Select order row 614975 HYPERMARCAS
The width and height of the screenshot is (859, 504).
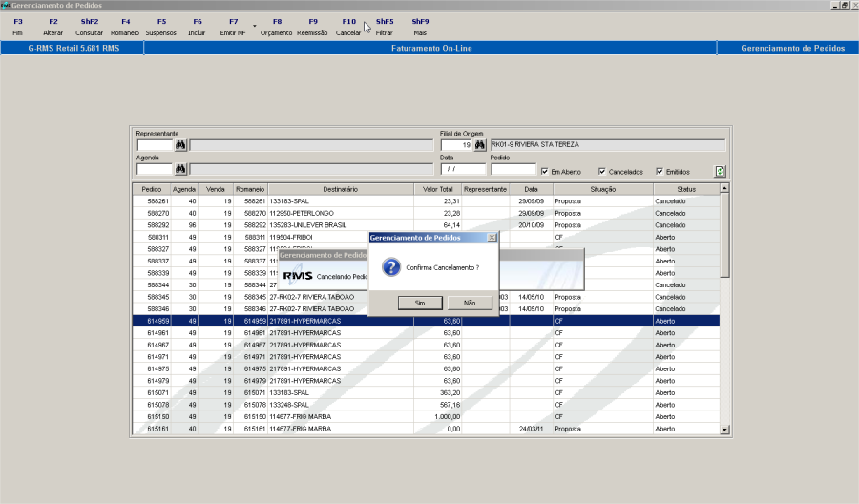click(426, 368)
